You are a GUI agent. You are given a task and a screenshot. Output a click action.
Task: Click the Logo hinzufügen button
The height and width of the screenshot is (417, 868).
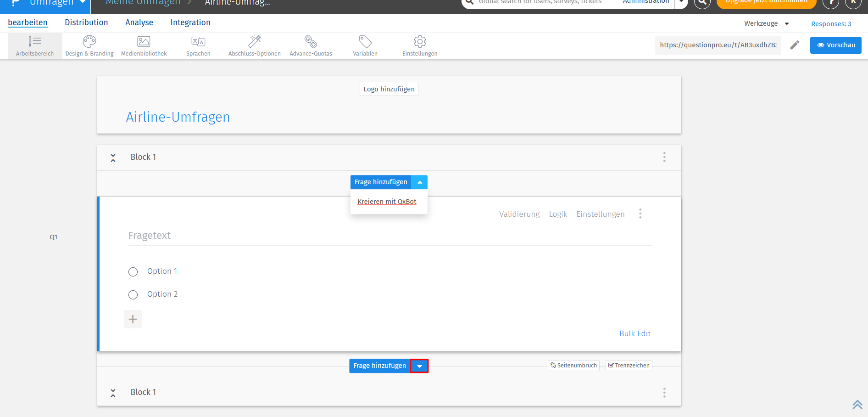coord(389,89)
